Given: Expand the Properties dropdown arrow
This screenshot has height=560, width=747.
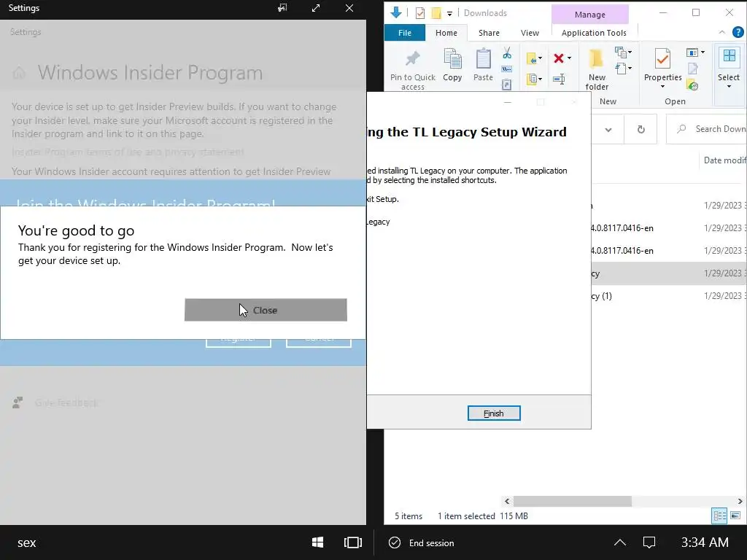Looking at the screenshot, I should [x=662, y=87].
